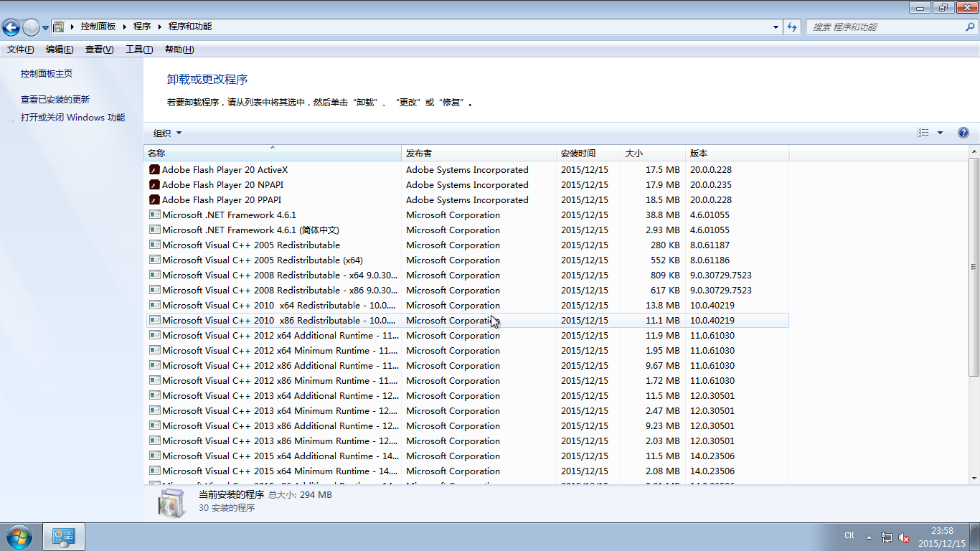Click the scroll down arrow of the program list

point(974,478)
